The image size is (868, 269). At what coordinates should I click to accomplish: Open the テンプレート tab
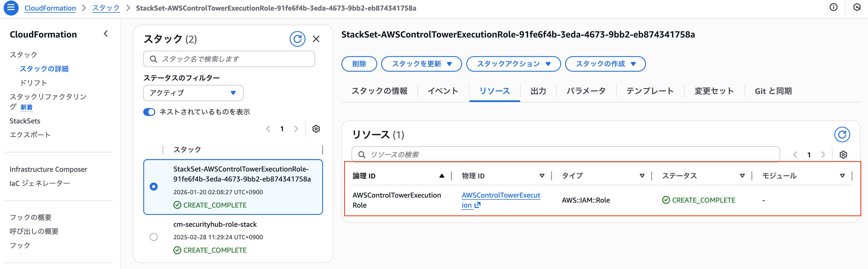650,91
